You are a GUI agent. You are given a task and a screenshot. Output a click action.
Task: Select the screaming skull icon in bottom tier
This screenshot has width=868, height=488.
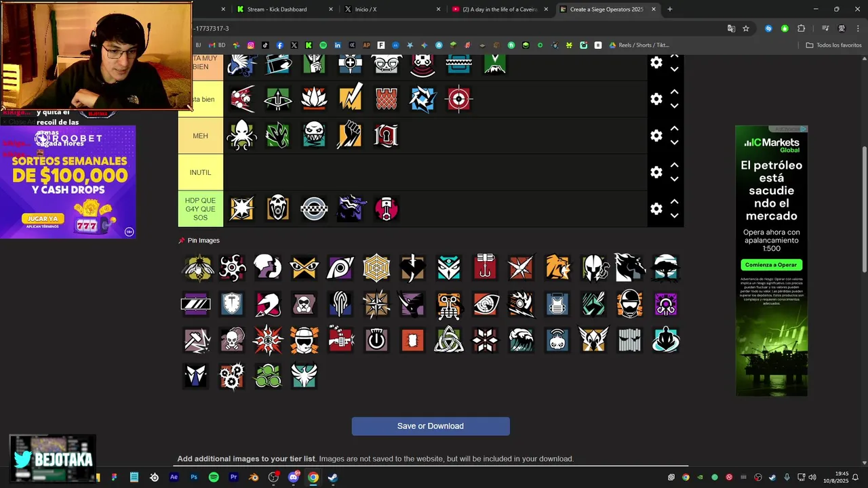(277, 209)
